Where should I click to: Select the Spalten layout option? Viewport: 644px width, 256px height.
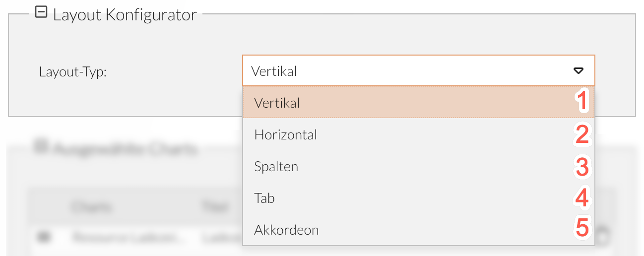click(x=276, y=167)
